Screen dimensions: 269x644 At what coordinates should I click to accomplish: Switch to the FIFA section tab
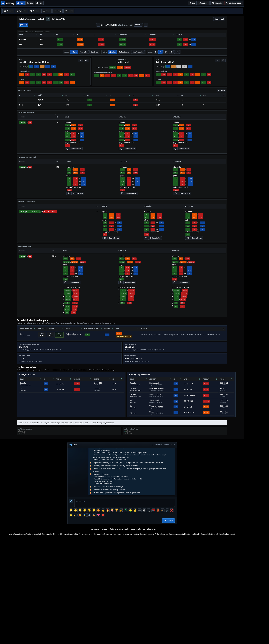[20, 3]
